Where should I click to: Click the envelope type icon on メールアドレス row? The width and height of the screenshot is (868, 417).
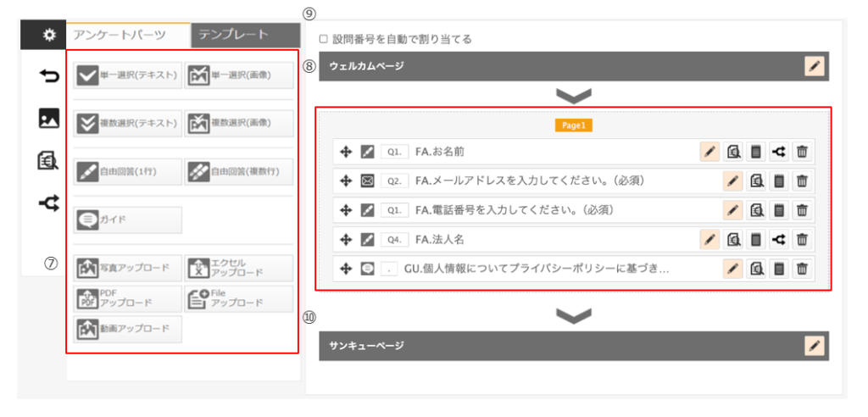click(367, 181)
